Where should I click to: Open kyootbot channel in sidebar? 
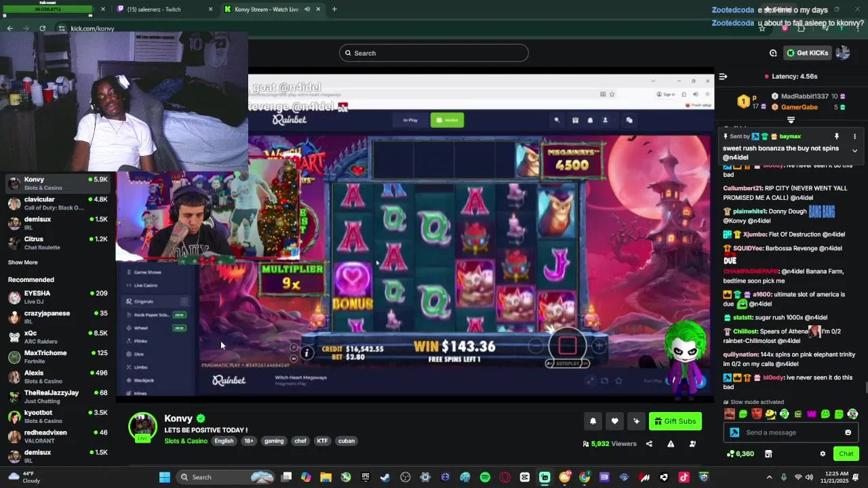58,416
